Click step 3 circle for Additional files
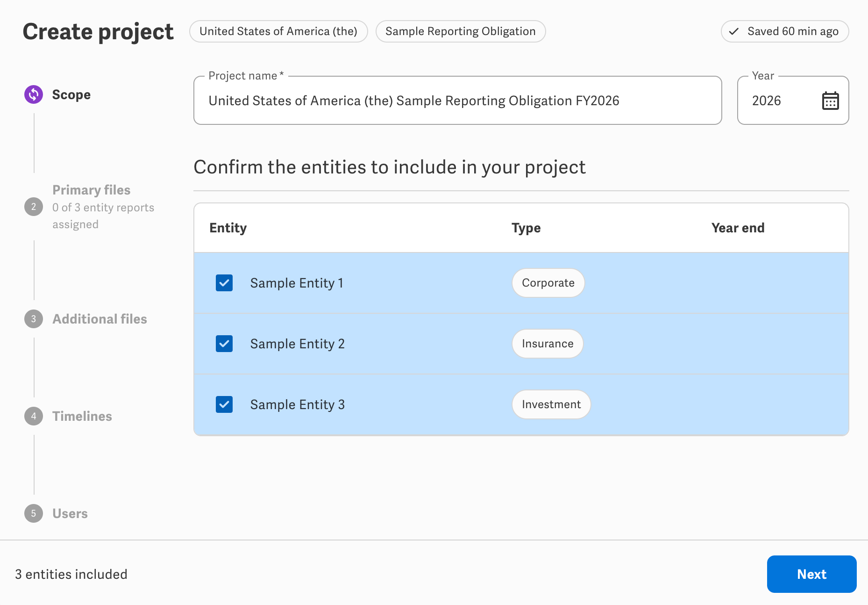Screen dimensions: 868x605 pos(34,319)
